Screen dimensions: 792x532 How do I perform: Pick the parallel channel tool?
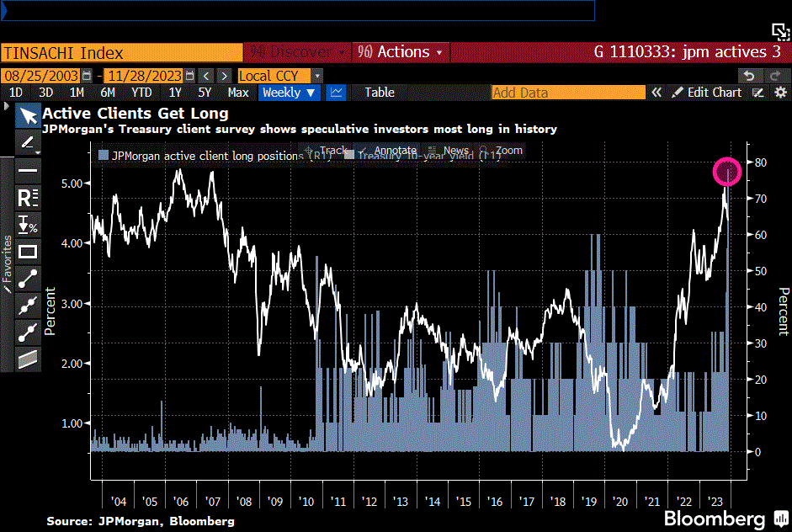28,359
